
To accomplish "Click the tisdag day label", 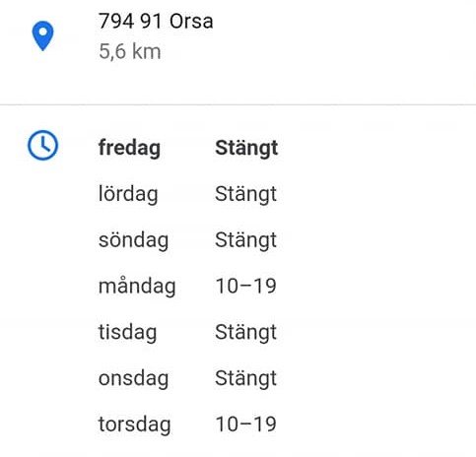I will point(127,333).
